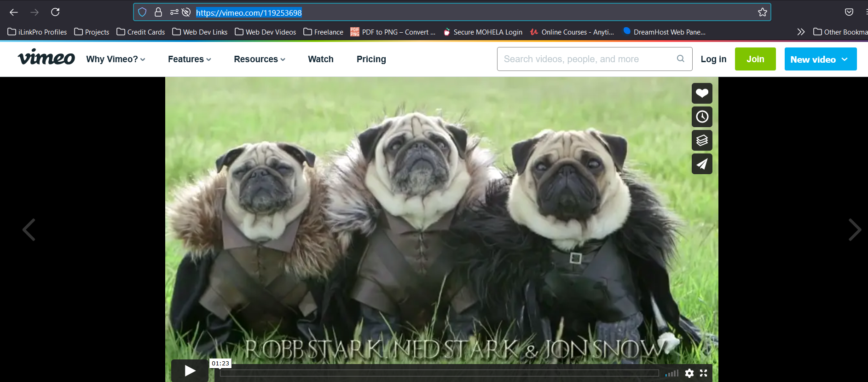View site security padlock info

[x=158, y=12]
